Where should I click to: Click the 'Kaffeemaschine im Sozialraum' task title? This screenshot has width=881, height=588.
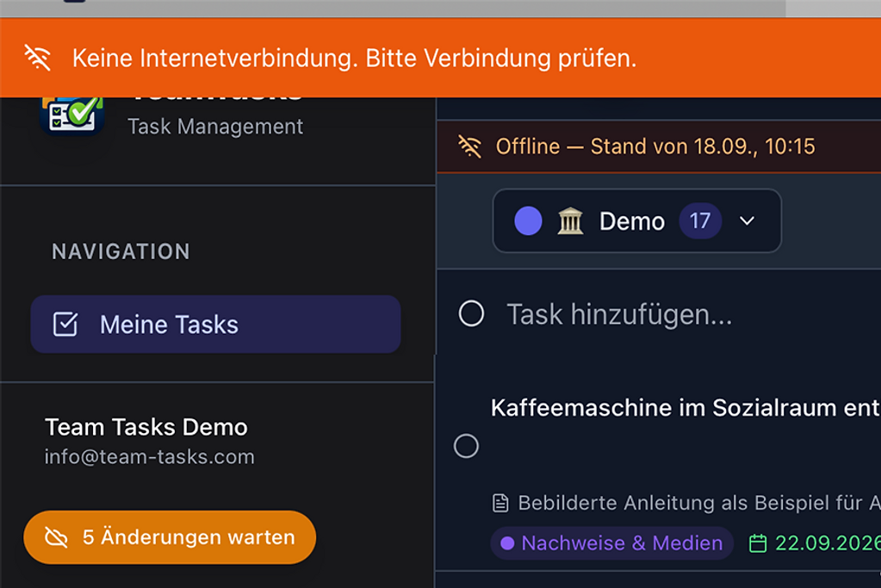pyautogui.click(x=686, y=408)
